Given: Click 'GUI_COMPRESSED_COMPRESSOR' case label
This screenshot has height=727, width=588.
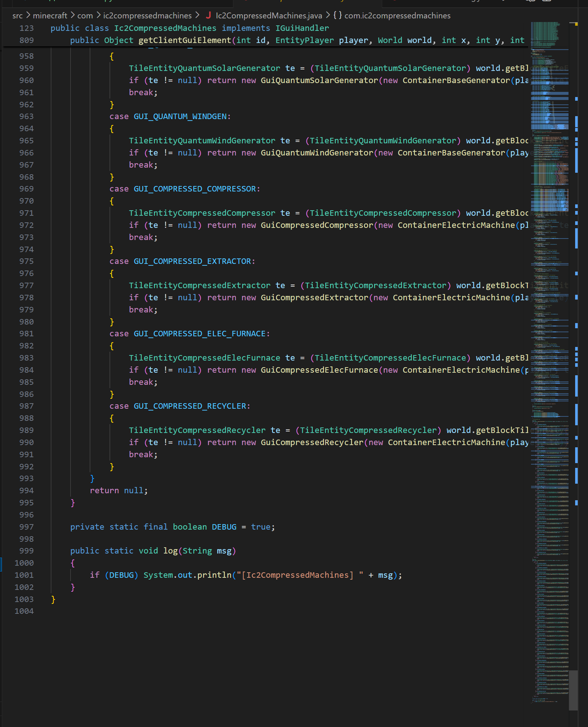Looking at the screenshot, I should tap(195, 189).
